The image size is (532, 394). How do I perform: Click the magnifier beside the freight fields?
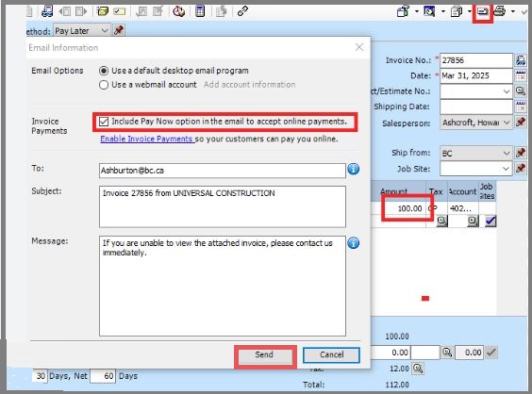[x=447, y=353]
